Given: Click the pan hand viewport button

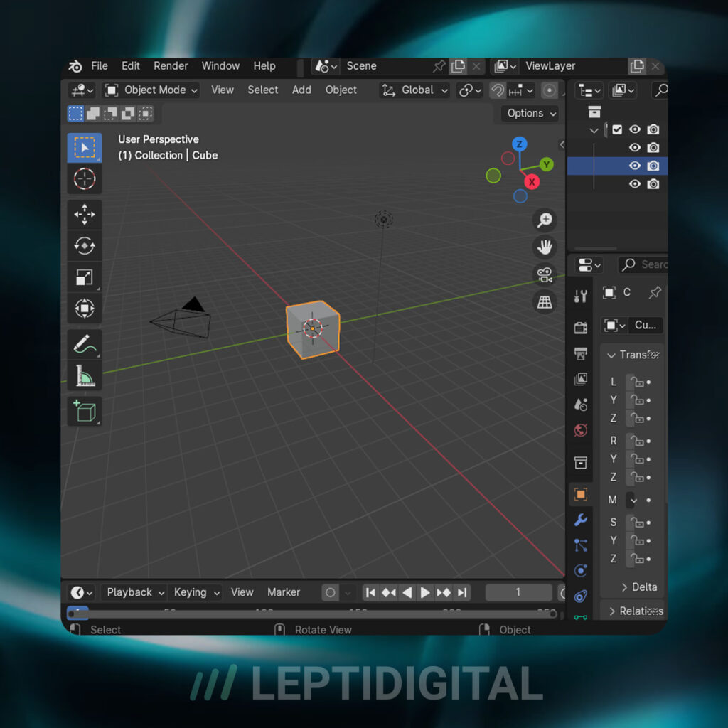Looking at the screenshot, I should point(545,247).
